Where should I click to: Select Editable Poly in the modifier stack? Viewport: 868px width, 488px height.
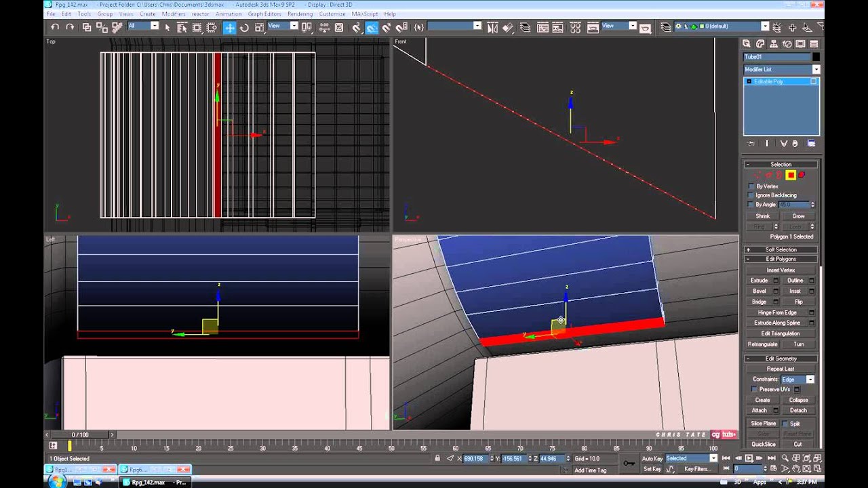pyautogui.click(x=781, y=81)
